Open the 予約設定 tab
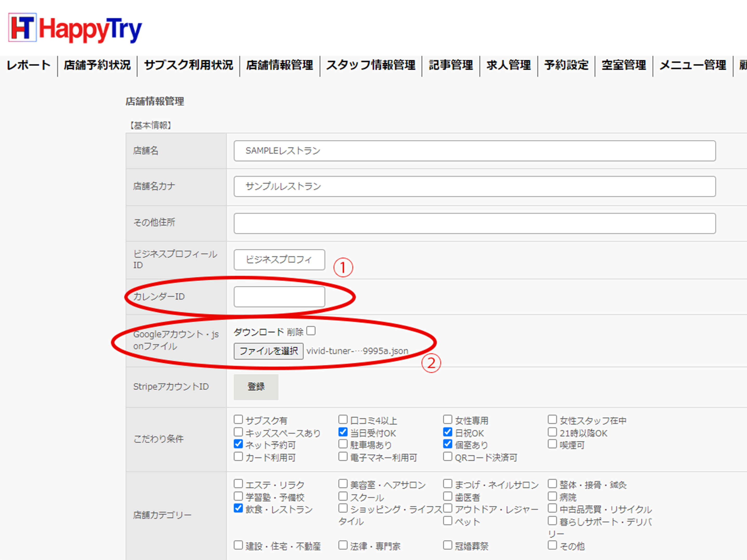The height and width of the screenshot is (560, 747). (566, 65)
